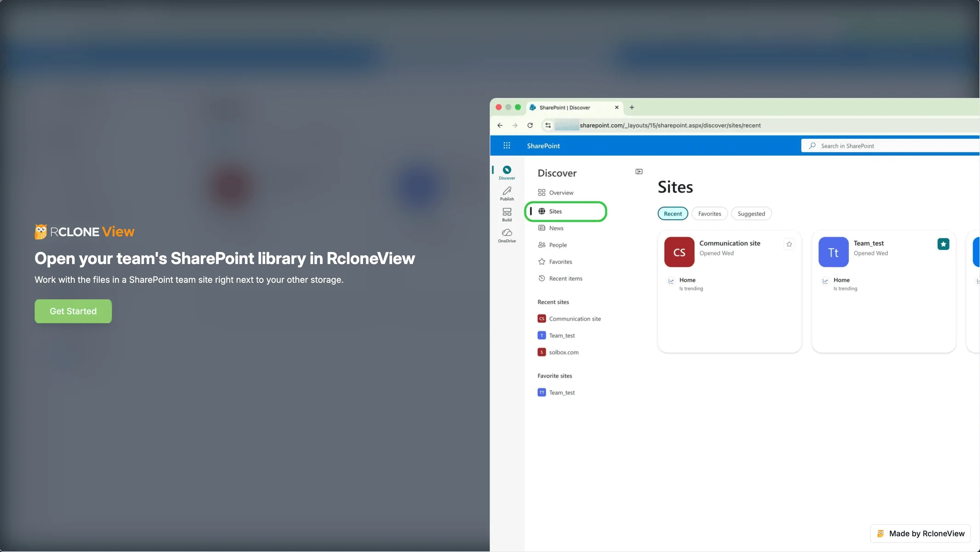Click the Tt Team_test tile icon
The height and width of the screenshot is (552, 980).
tap(833, 252)
